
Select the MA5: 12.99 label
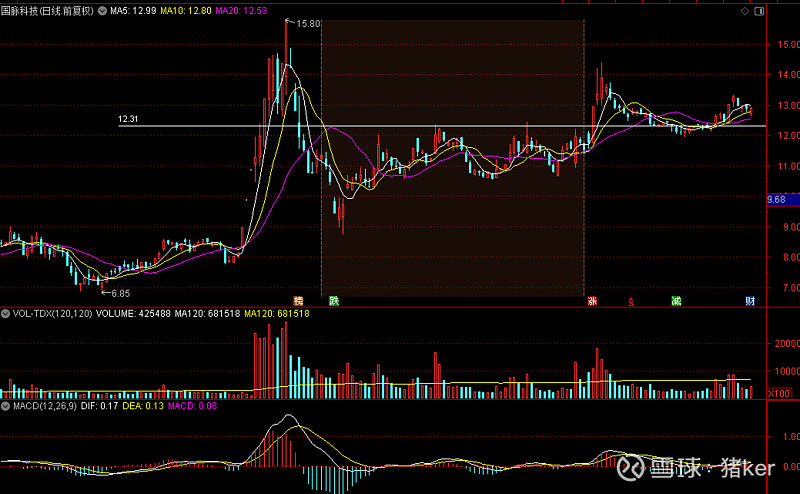coord(133,11)
